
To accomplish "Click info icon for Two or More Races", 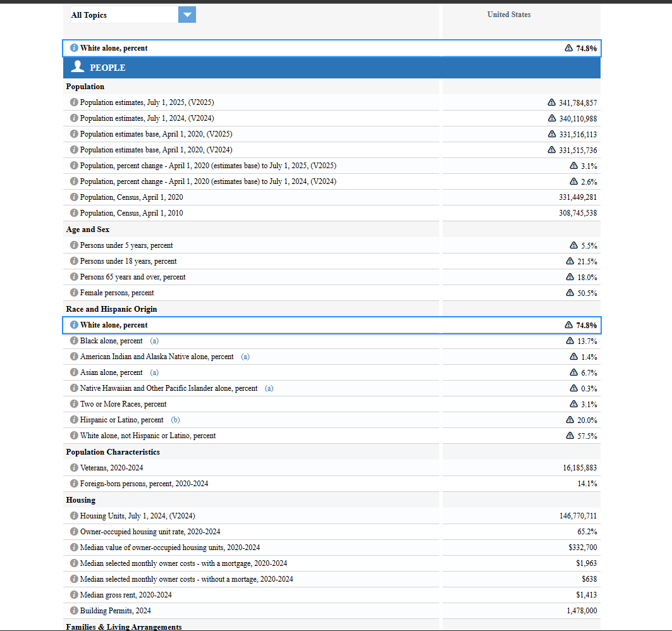I will pos(74,404).
